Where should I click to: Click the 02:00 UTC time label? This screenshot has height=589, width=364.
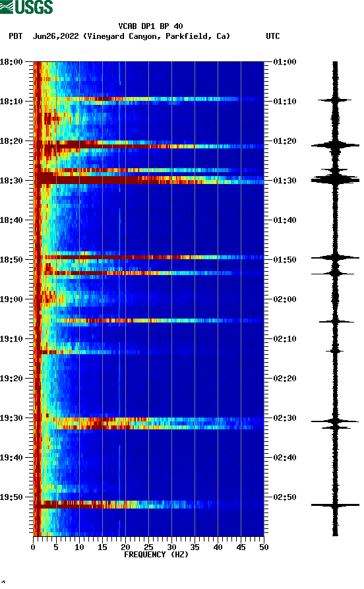click(285, 299)
